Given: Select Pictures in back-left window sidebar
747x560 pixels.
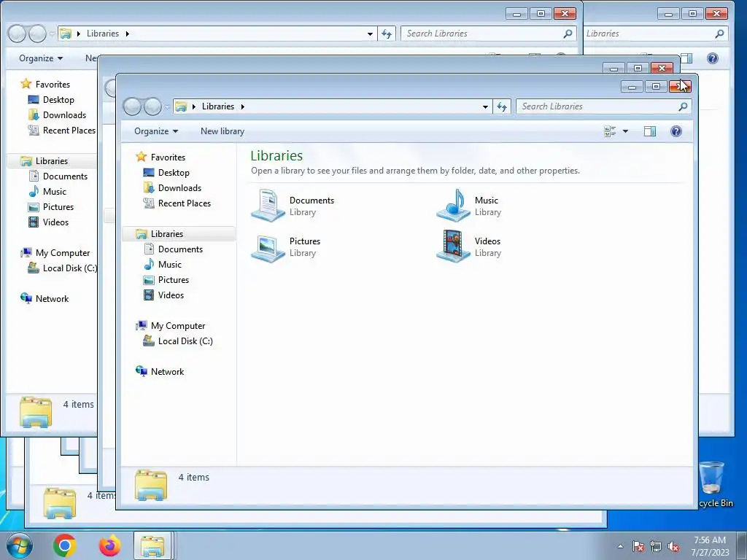Looking at the screenshot, I should (x=51, y=206).
